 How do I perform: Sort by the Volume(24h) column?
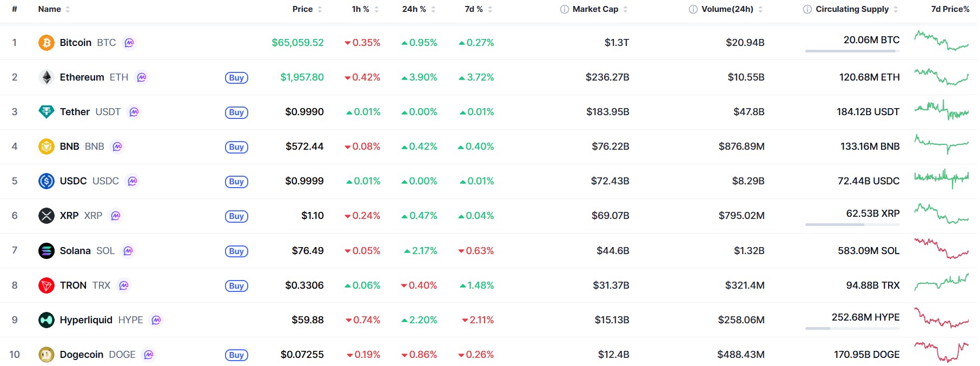pyautogui.click(x=732, y=9)
